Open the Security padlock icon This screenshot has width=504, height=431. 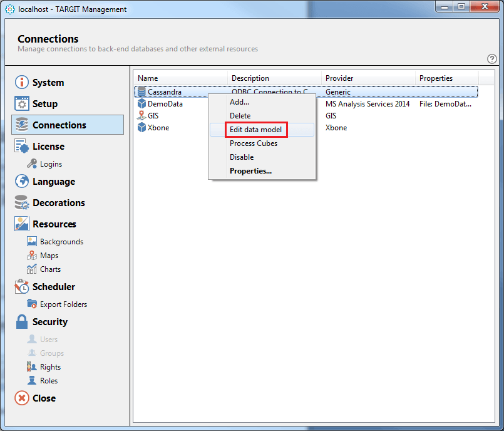coord(22,322)
